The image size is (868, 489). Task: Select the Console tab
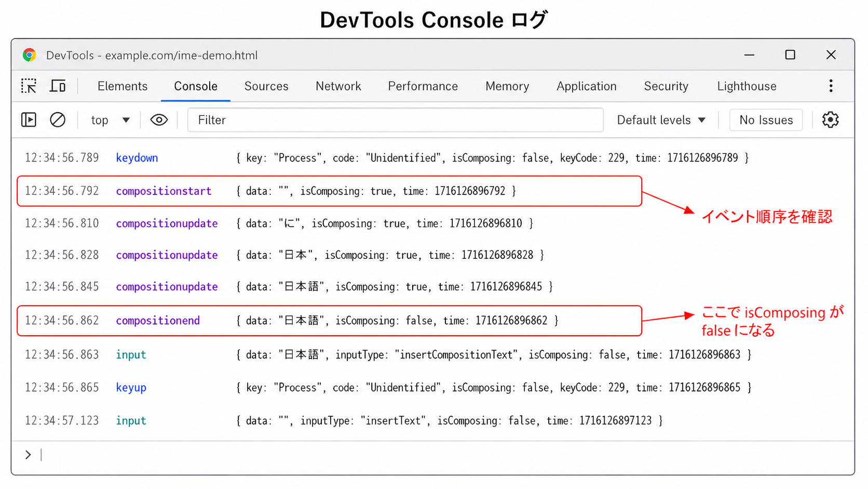coord(196,86)
